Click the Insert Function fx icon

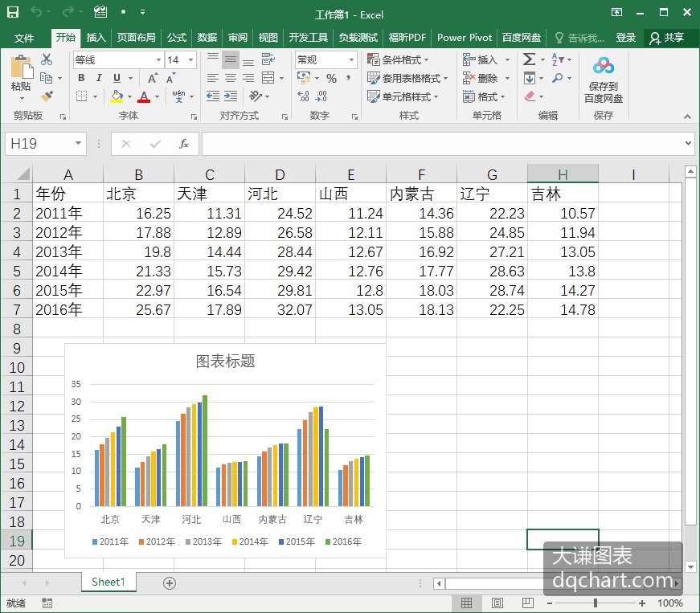click(x=183, y=144)
